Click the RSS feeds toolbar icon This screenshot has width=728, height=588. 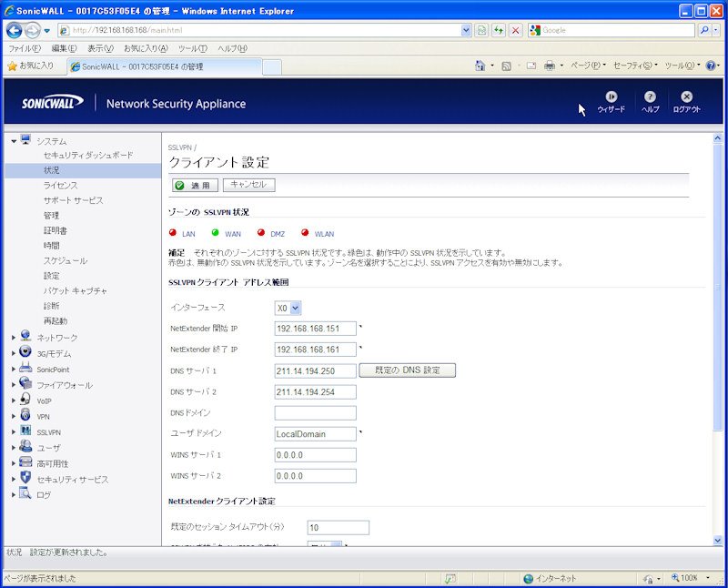click(507, 66)
